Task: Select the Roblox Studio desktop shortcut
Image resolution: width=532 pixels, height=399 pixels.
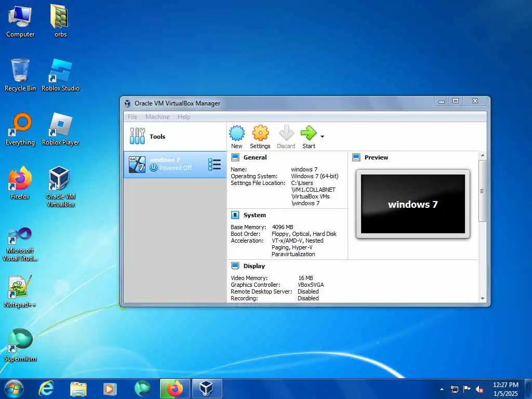Action: pyautogui.click(x=60, y=75)
